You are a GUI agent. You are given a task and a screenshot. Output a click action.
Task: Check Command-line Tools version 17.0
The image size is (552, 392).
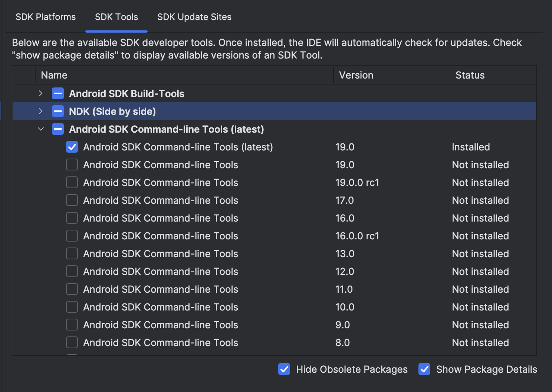(x=72, y=200)
